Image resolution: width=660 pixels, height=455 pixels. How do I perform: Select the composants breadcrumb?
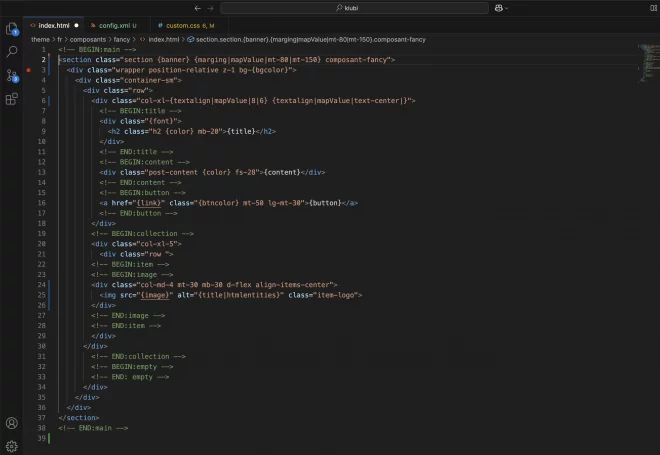coord(88,40)
